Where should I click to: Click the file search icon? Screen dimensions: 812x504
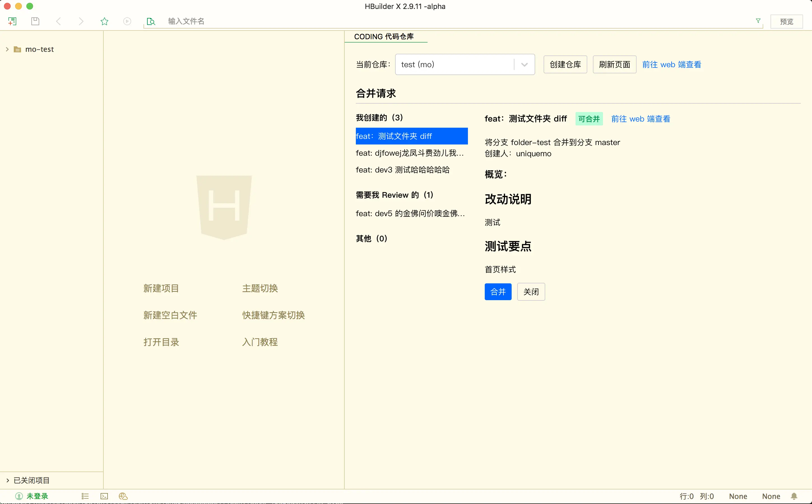(151, 21)
